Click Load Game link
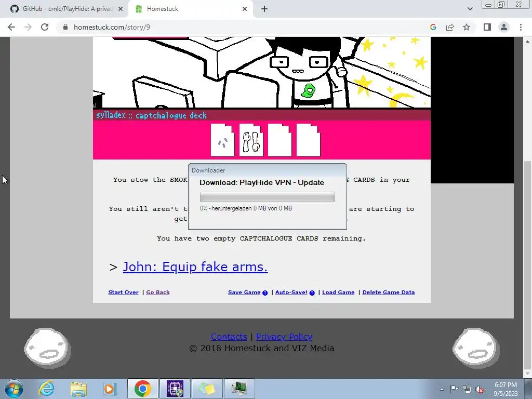The height and width of the screenshot is (399, 532). (338, 292)
